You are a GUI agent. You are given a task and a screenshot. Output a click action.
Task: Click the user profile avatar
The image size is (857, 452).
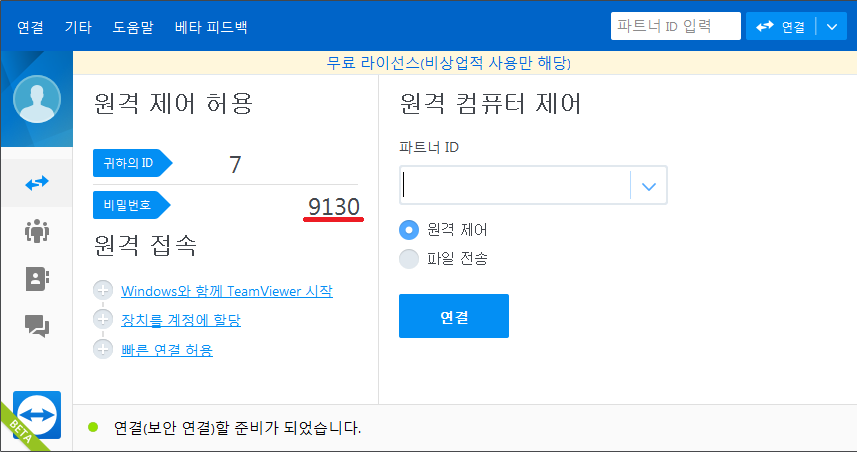click(x=36, y=96)
